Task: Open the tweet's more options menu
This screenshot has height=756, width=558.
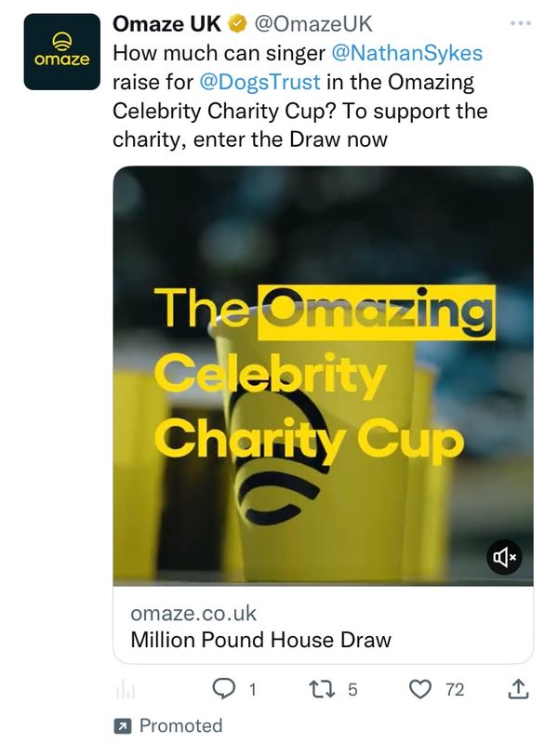Action: point(523,23)
